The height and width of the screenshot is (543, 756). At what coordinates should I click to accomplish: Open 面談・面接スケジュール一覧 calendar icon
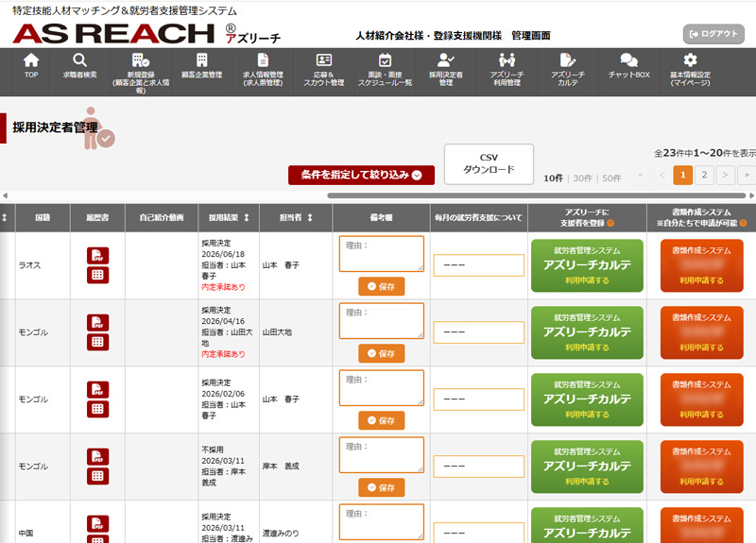tap(385, 60)
